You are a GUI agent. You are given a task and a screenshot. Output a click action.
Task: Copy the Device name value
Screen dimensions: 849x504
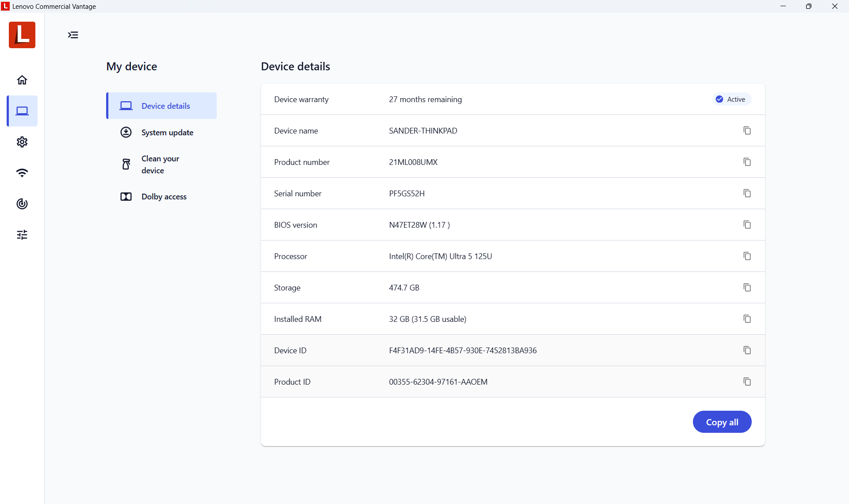(747, 130)
